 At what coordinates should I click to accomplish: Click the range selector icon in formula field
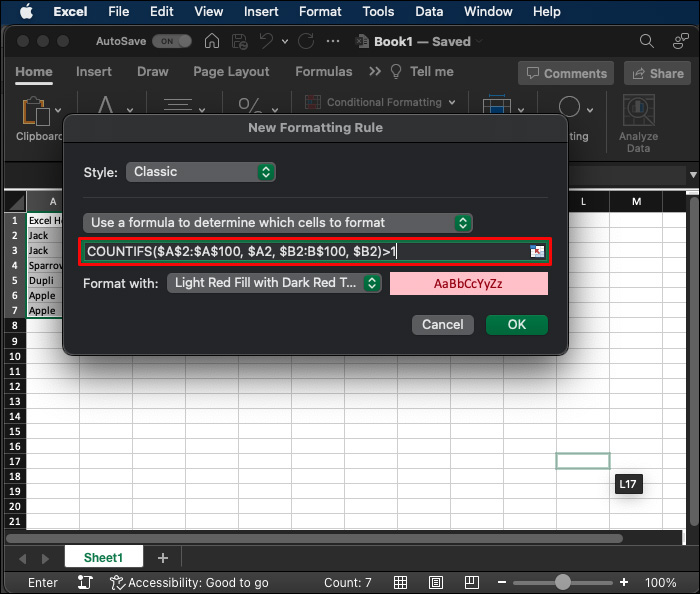pos(538,252)
